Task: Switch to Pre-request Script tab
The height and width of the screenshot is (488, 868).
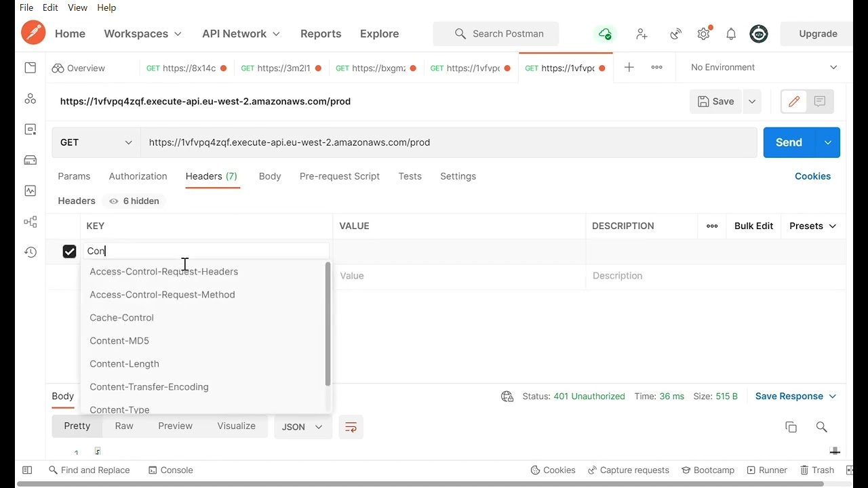Action: click(340, 176)
